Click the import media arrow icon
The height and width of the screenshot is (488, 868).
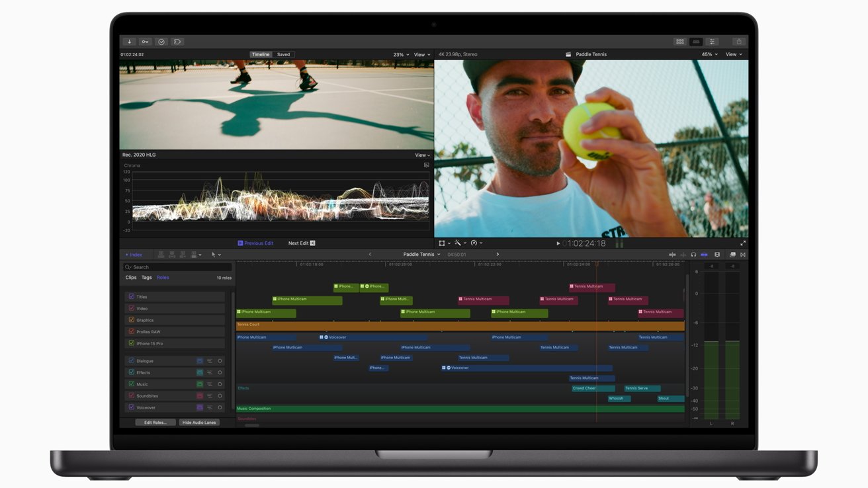[129, 42]
